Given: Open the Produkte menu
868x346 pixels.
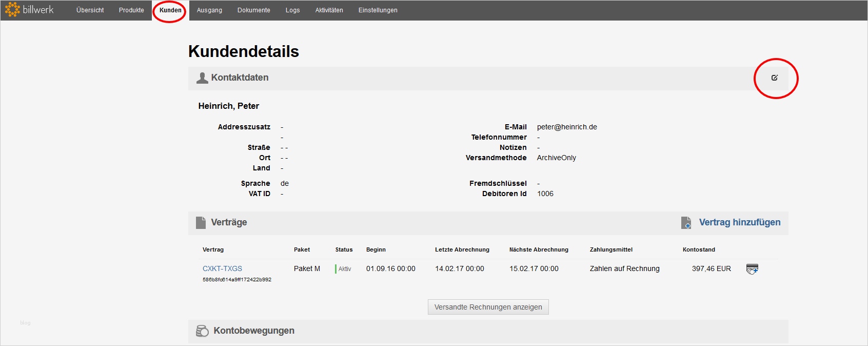Looking at the screenshot, I should [131, 10].
